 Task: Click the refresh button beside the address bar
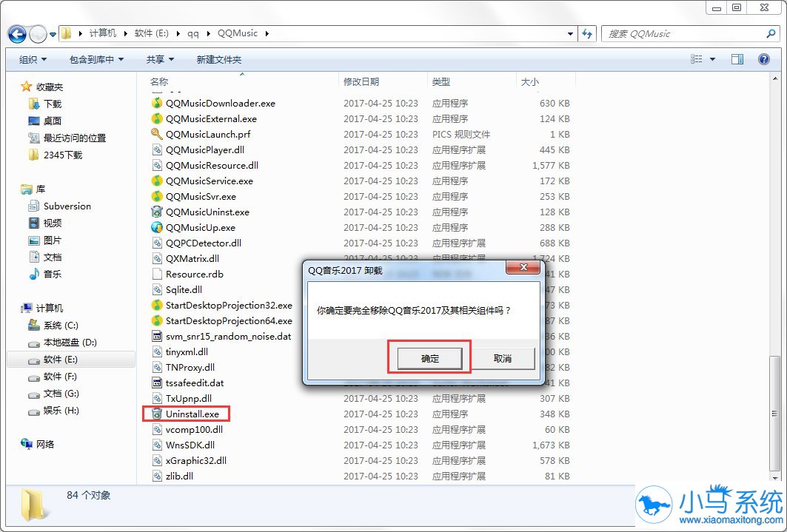(x=587, y=33)
